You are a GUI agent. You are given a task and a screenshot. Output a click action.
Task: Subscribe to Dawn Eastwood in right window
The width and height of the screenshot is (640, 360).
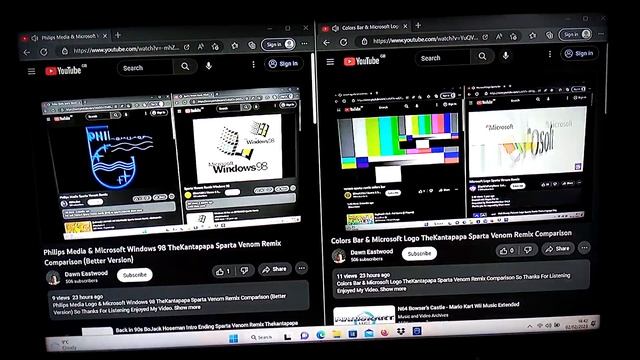419,253
